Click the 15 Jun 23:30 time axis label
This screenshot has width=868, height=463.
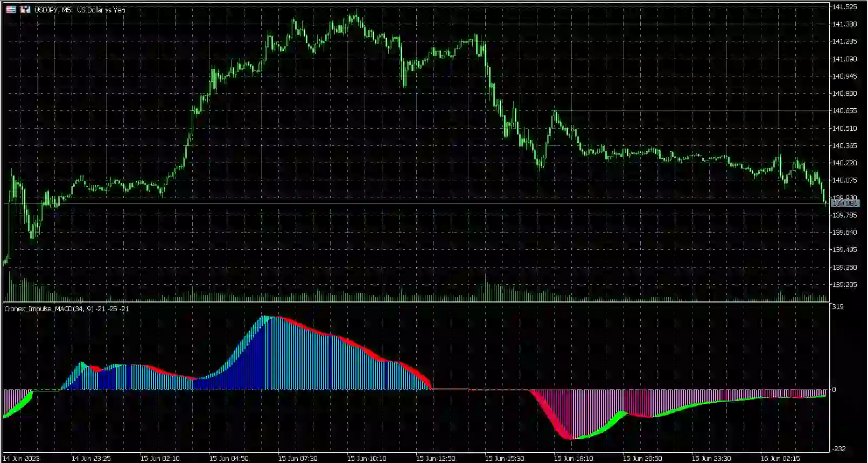tap(711, 459)
